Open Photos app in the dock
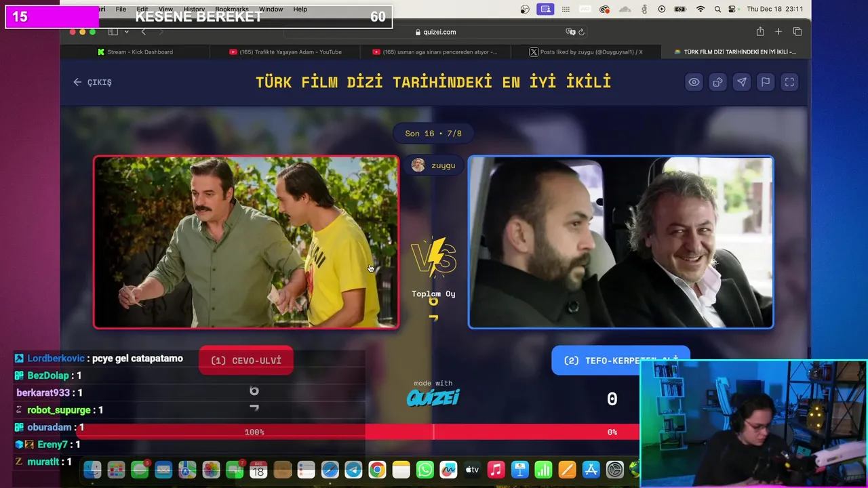This screenshot has height=488, width=868. pyautogui.click(x=211, y=470)
